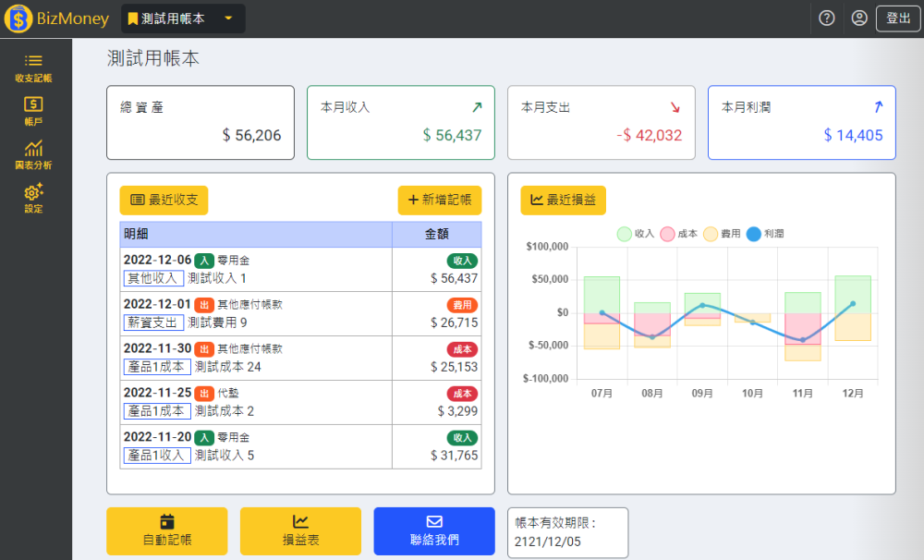The width and height of the screenshot is (924, 560).
Task: Click the 登出 logout button
Action: [898, 18]
